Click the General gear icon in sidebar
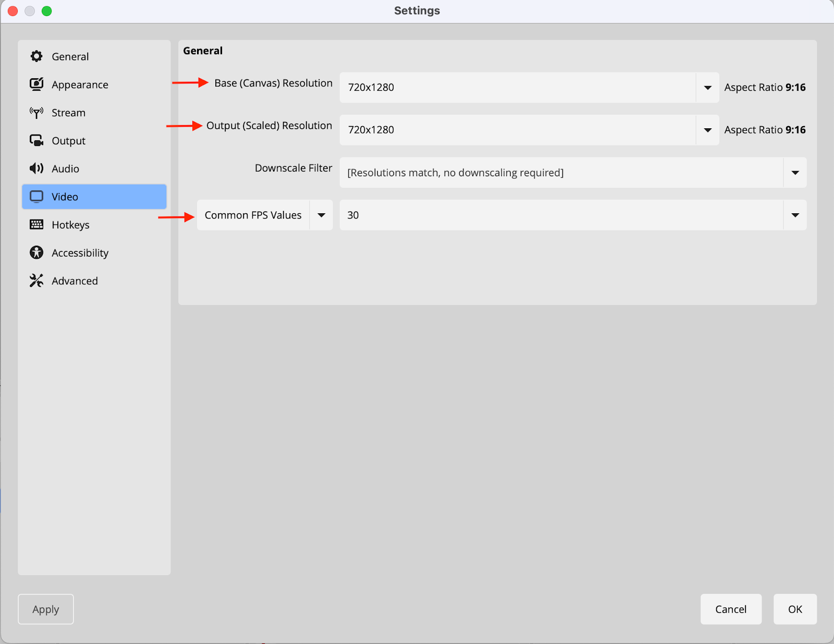 pyautogui.click(x=36, y=56)
